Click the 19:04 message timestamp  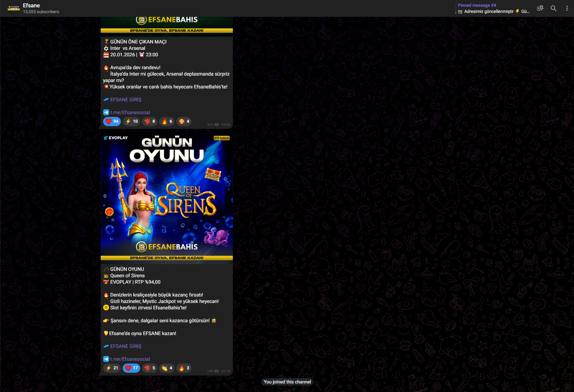[x=226, y=125]
